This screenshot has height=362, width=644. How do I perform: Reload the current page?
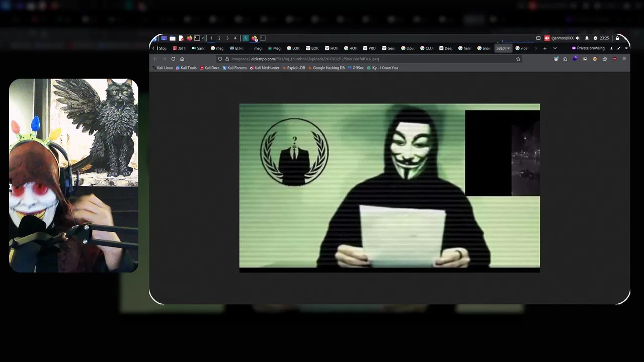tap(173, 59)
